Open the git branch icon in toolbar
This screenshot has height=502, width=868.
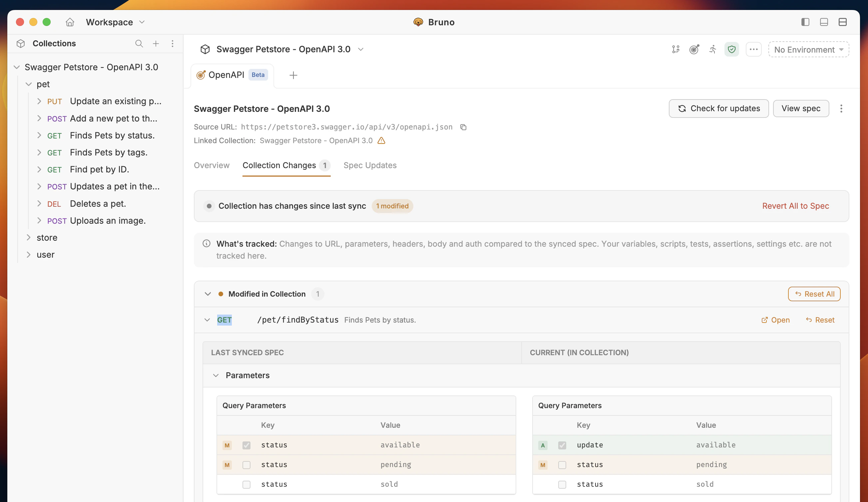[675, 50]
